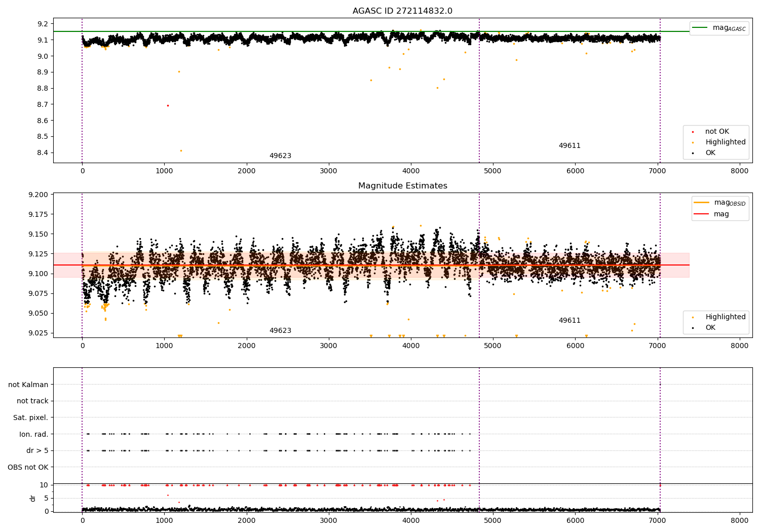Click the '9.050' y-axis tick label

pyautogui.click(x=40, y=314)
